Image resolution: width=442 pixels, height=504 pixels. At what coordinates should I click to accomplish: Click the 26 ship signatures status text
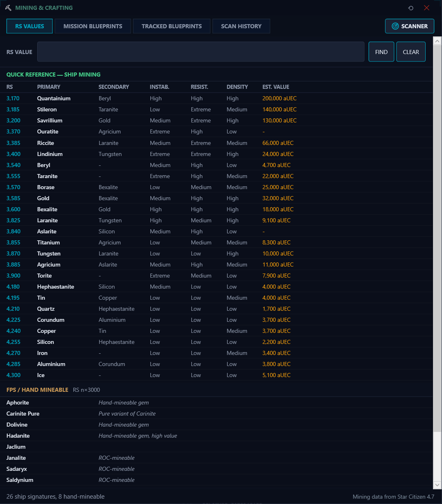coord(55,497)
